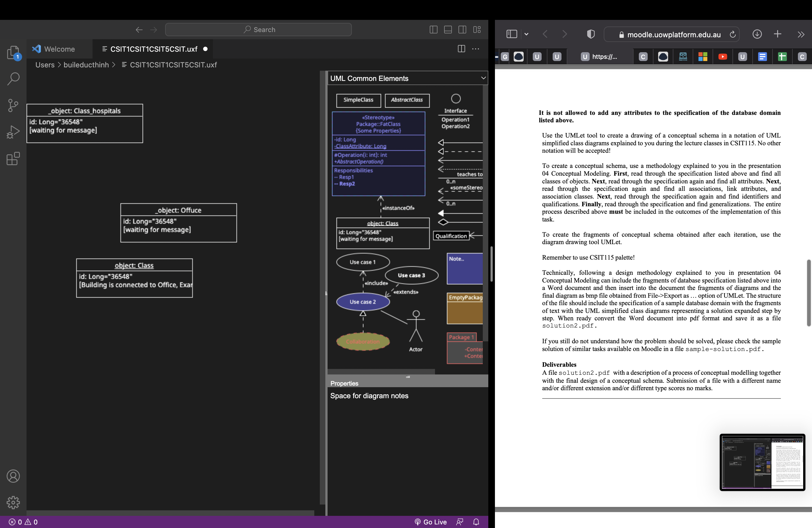Open the Accounts menu icon

pos(13,476)
